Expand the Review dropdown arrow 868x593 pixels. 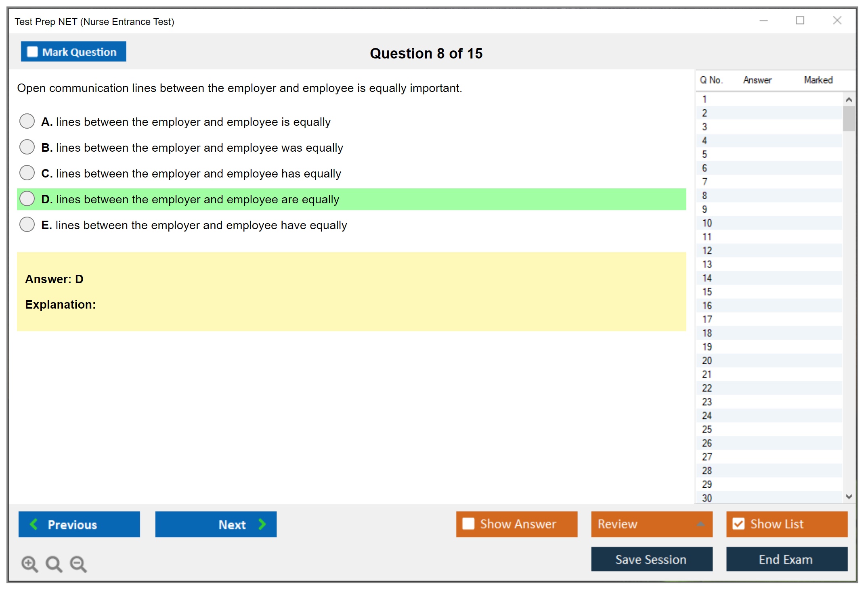[x=700, y=524]
